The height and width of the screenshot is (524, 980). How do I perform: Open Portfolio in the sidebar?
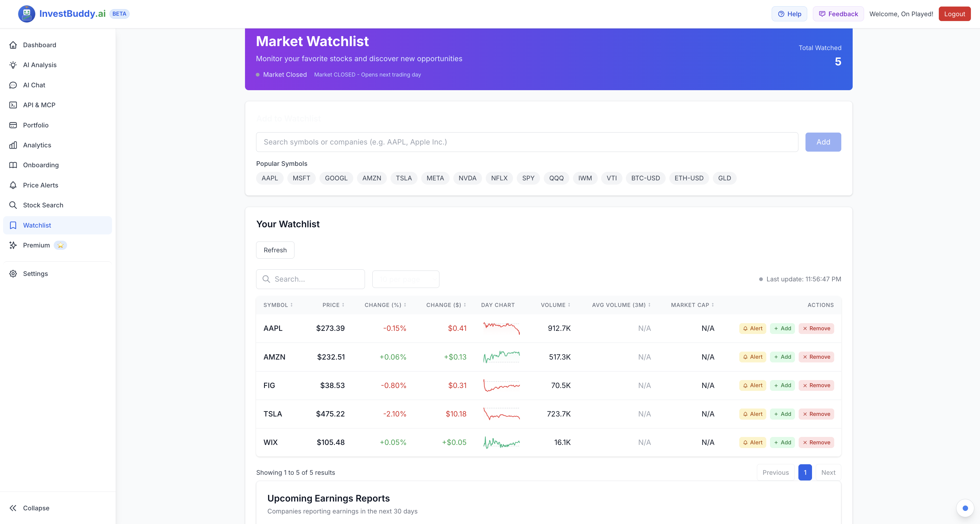point(57,125)
